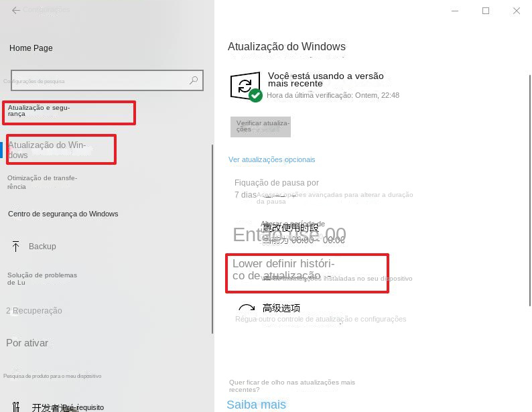Go back with the arrow icon

tap(15, 11)
